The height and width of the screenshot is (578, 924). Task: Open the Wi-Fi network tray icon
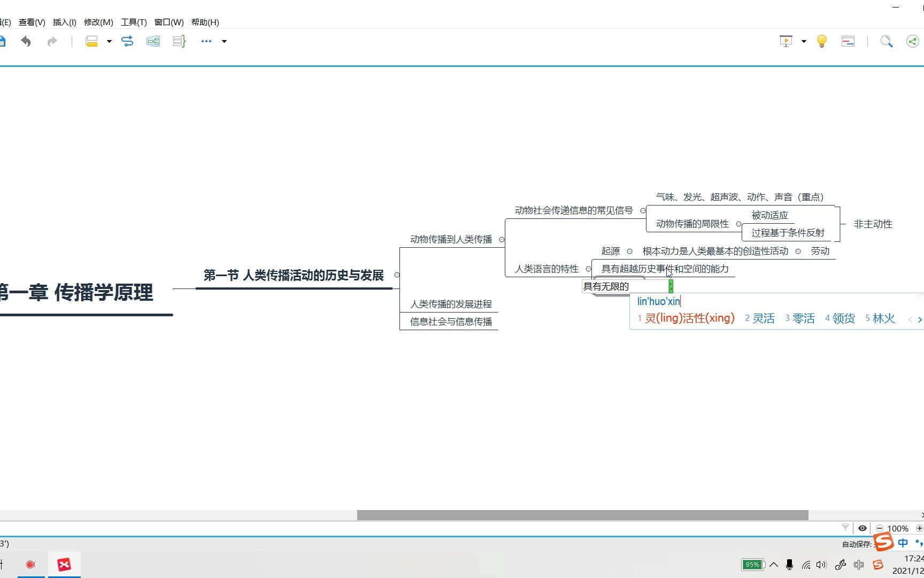pos(806,565)
